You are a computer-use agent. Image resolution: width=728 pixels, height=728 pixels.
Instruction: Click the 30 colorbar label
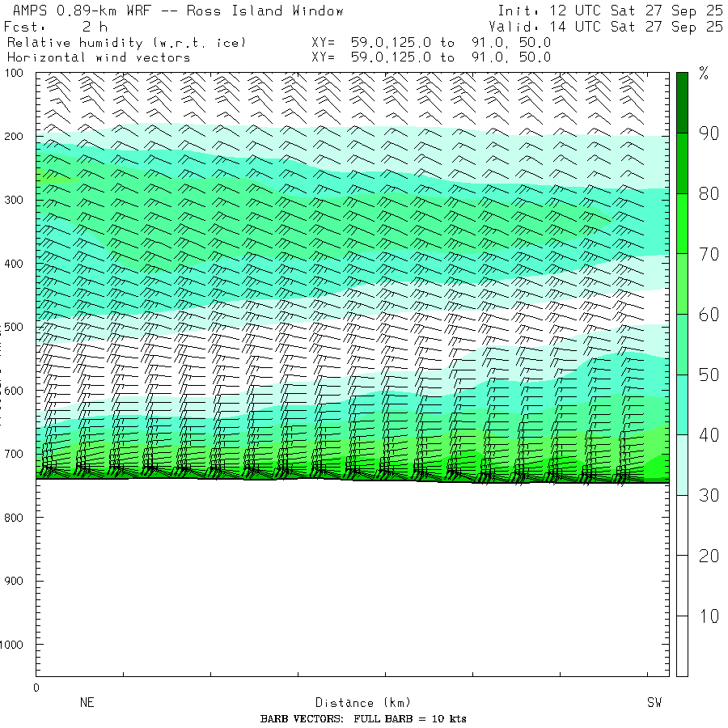coord(709,495)
